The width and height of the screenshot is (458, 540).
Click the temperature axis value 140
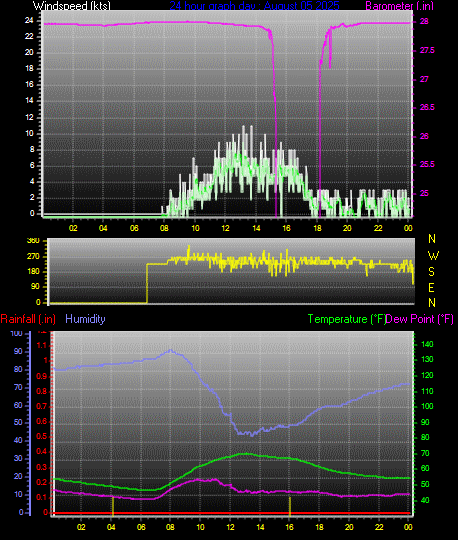[x=427, y=344]
